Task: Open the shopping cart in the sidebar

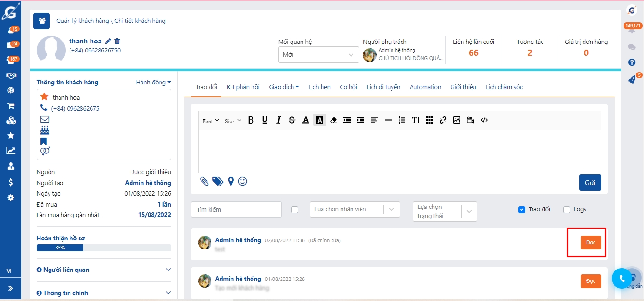Action: click(x=10, y=106)
